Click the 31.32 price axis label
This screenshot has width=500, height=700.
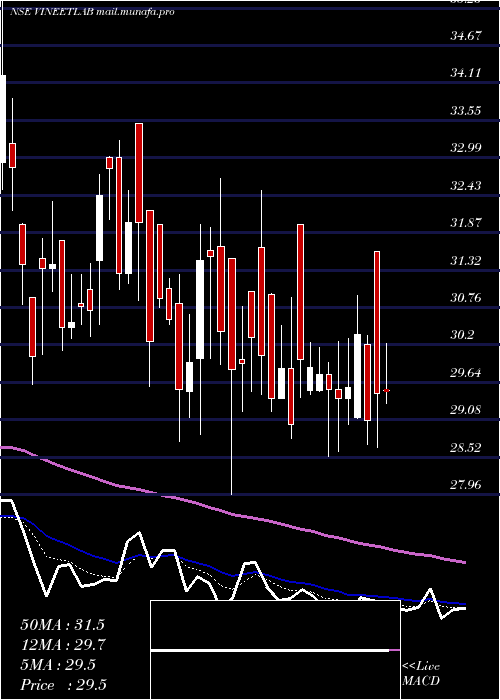[x=466, y=260]
